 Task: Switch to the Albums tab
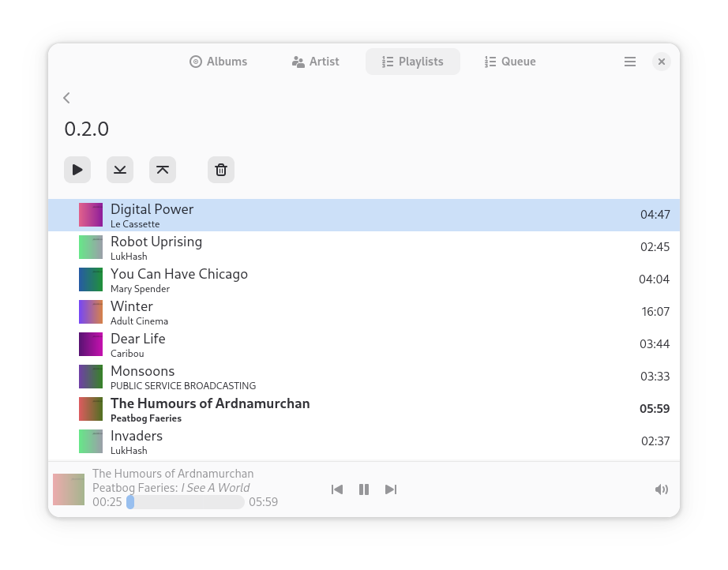(x=219, y=62)
